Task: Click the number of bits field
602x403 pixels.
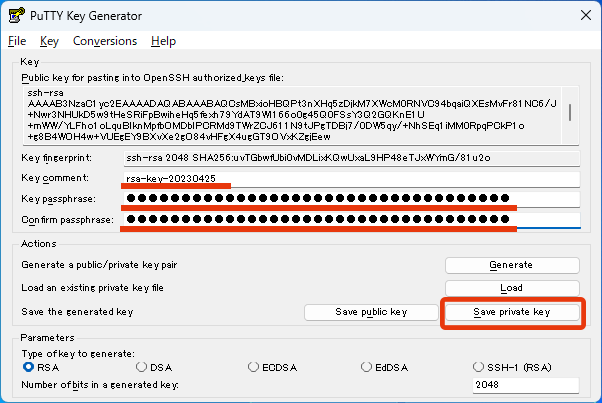Action: tap(526, 385)
